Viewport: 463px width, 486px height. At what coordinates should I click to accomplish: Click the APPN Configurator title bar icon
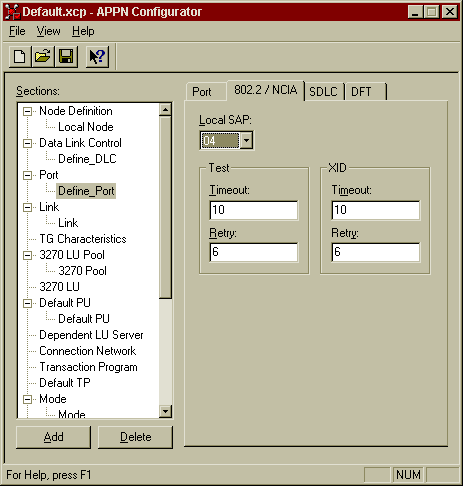tap(13, 12)
